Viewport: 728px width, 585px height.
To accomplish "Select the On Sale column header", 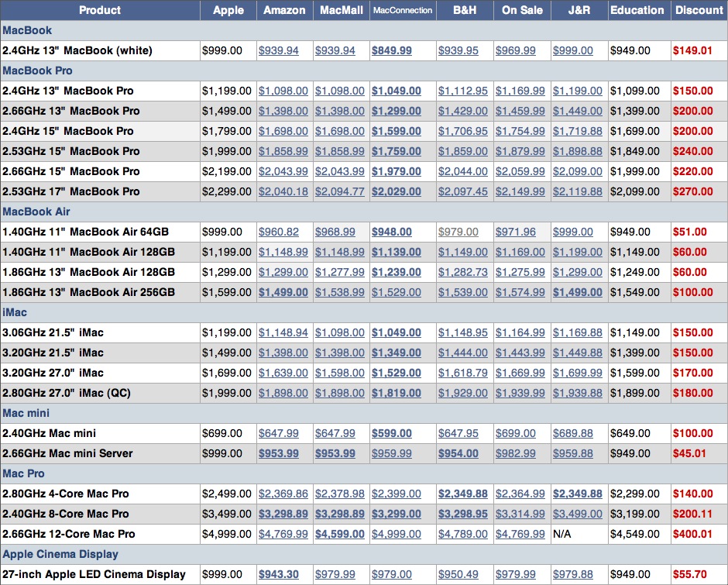I will (522, 10).
